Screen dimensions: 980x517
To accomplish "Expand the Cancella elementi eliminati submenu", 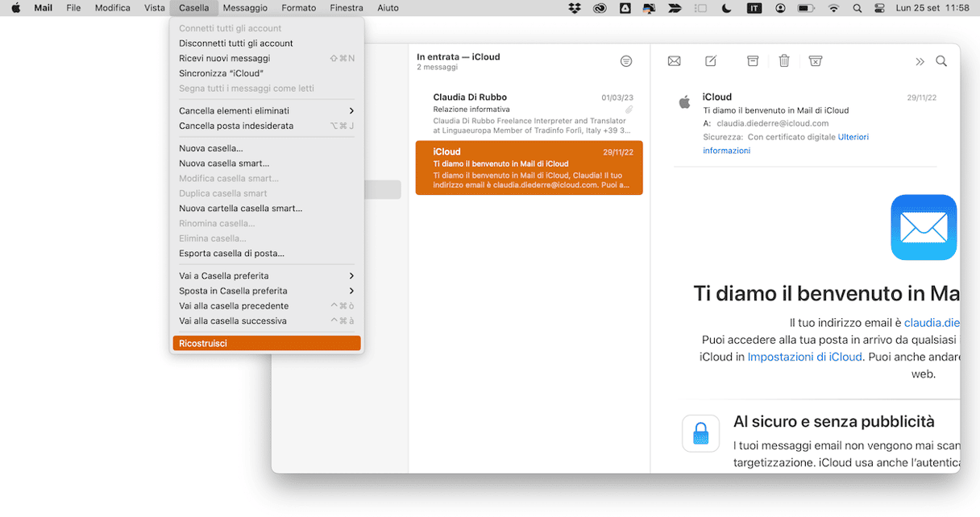I will coord(267,111).
